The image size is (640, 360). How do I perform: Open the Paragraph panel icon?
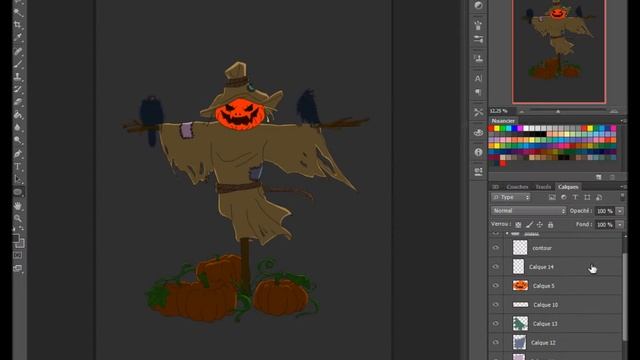point(478,92)
